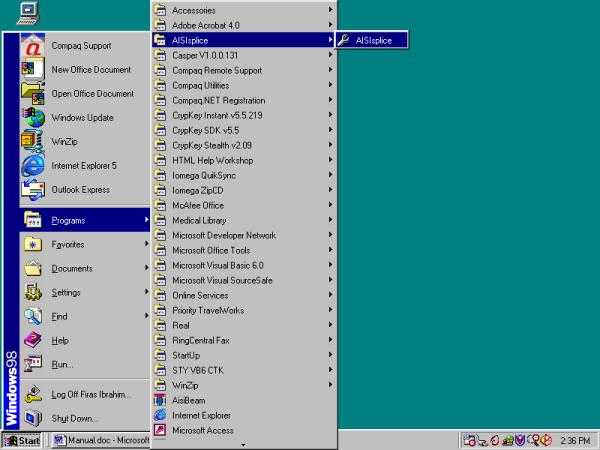Click the Compaq Support icon
The image size is (600, 450).
pyautogui.click(x=33, y=46)
